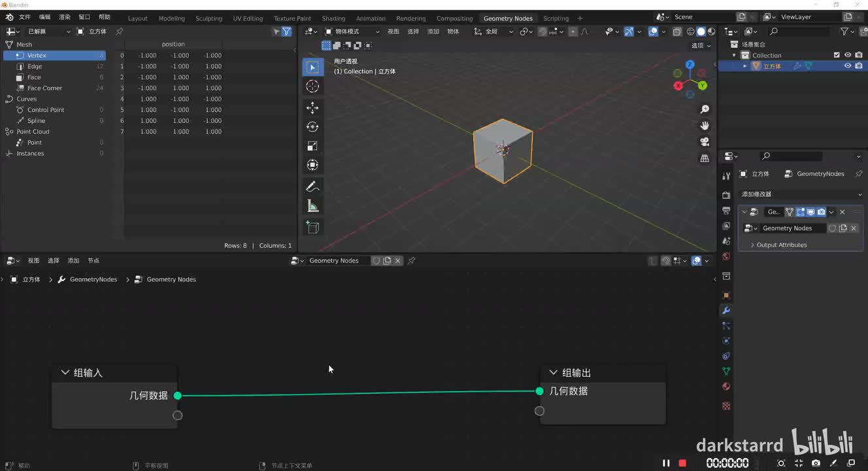The image size is (868, 471).
Task: Toggle modifier edit mode display
Action: tap(800, 212)
